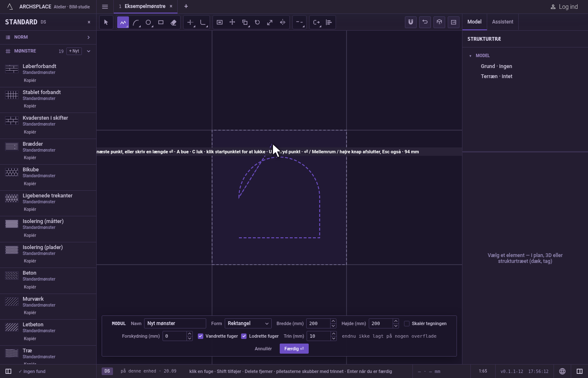588x378 pixels.
Task: Click the move tool icon
Action: 232,22
